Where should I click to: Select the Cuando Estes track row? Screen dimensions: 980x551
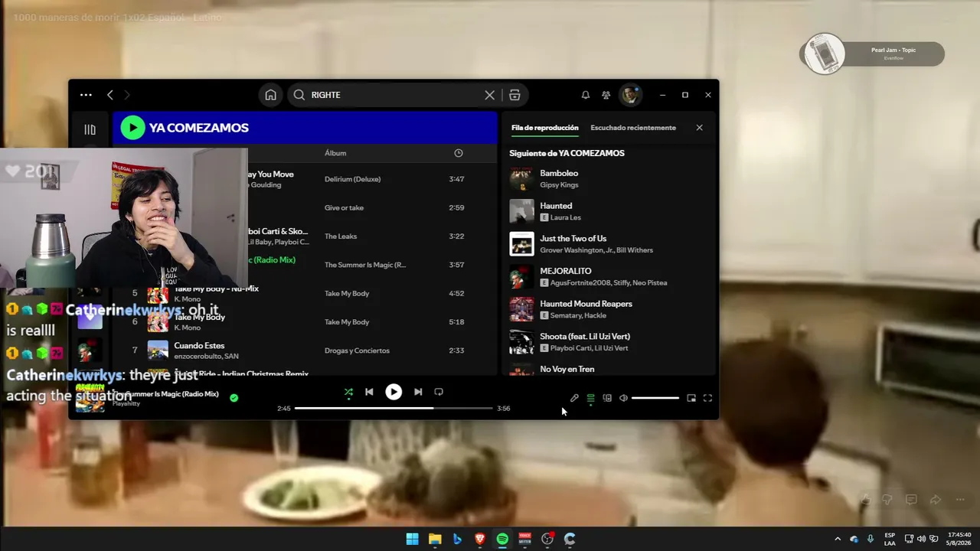pos(305,350)
